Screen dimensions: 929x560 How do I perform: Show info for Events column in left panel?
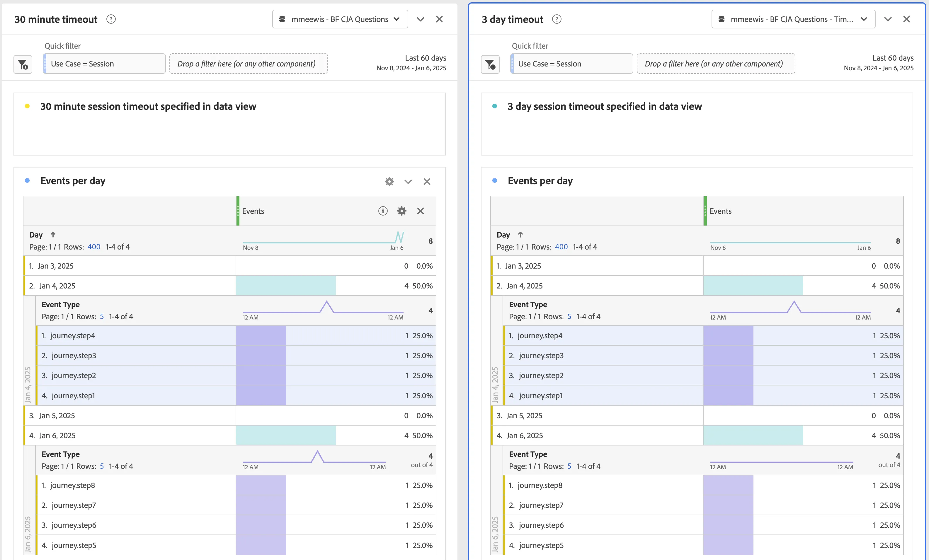(383, 211)
